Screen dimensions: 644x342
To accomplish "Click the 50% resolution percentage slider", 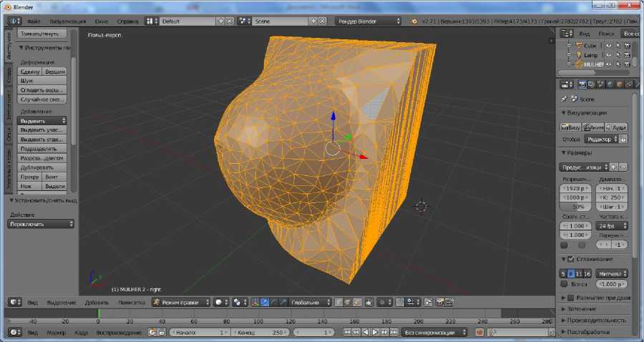I will pyautogui.click(x=575, y=206).
